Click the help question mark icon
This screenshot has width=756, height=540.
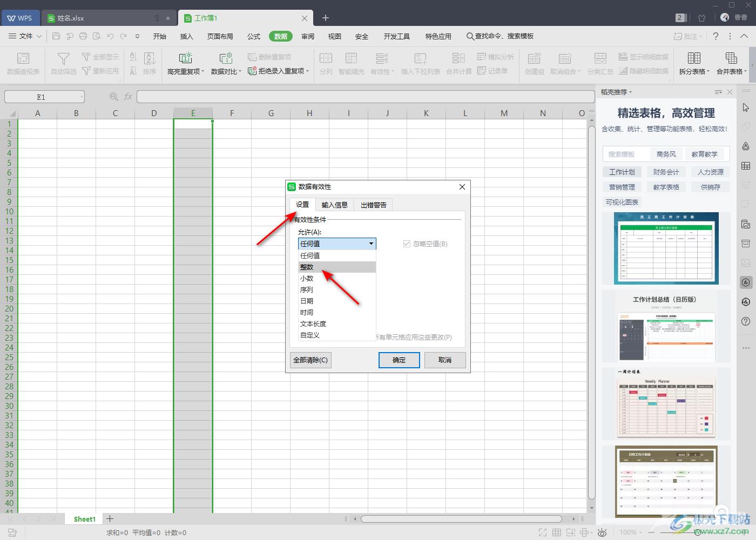click(715, 36)
